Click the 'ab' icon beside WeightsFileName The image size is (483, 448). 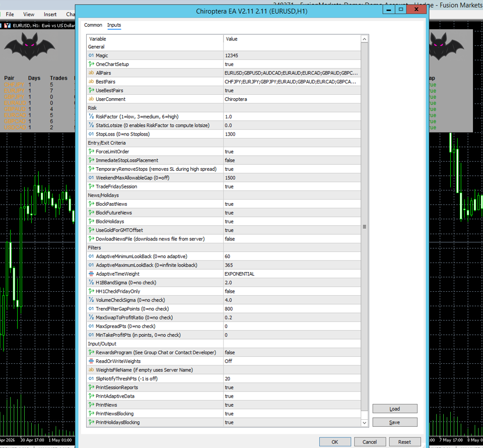pos(91,370)
